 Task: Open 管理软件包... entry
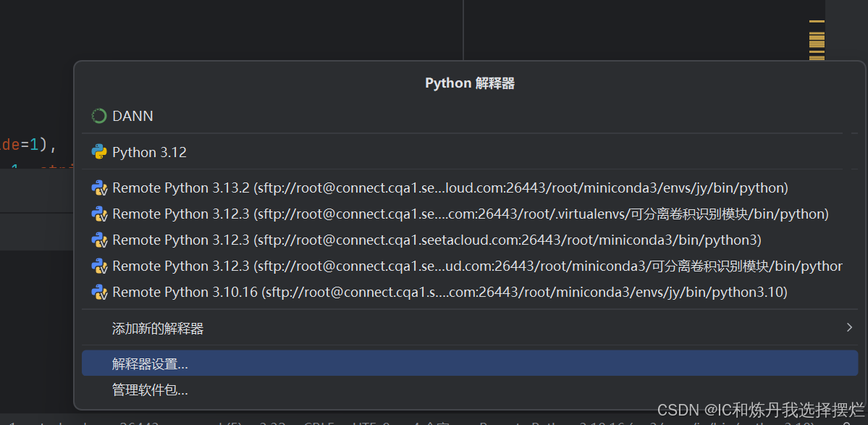469,390
